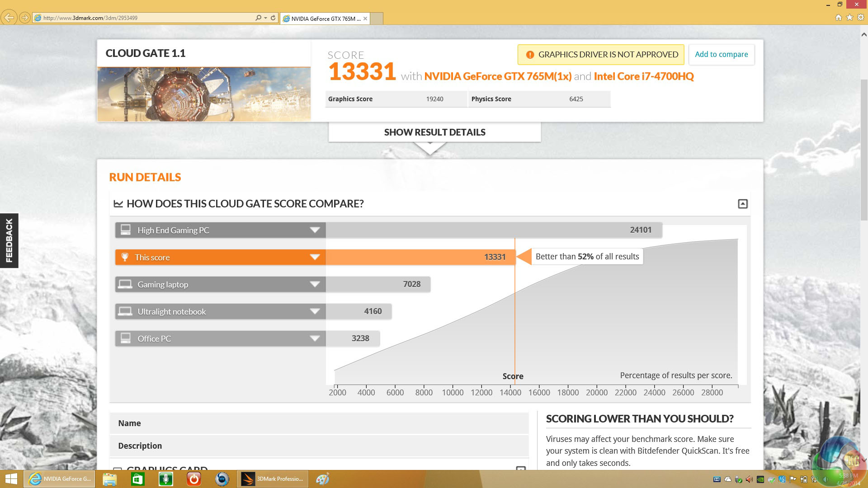Screen dimensions: 868x488
Task: Open browser tools gear icon
Action: tap(861, 18)
